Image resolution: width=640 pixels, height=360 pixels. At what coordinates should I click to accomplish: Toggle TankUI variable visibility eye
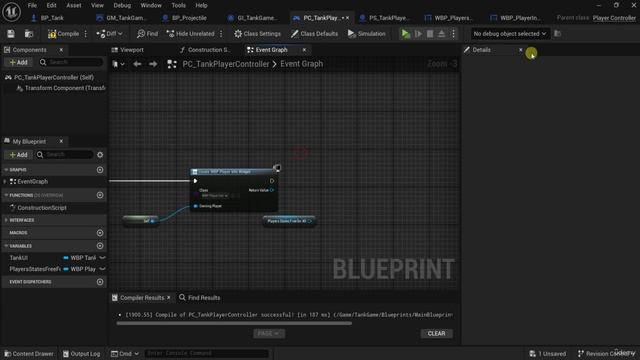[102, 258]
